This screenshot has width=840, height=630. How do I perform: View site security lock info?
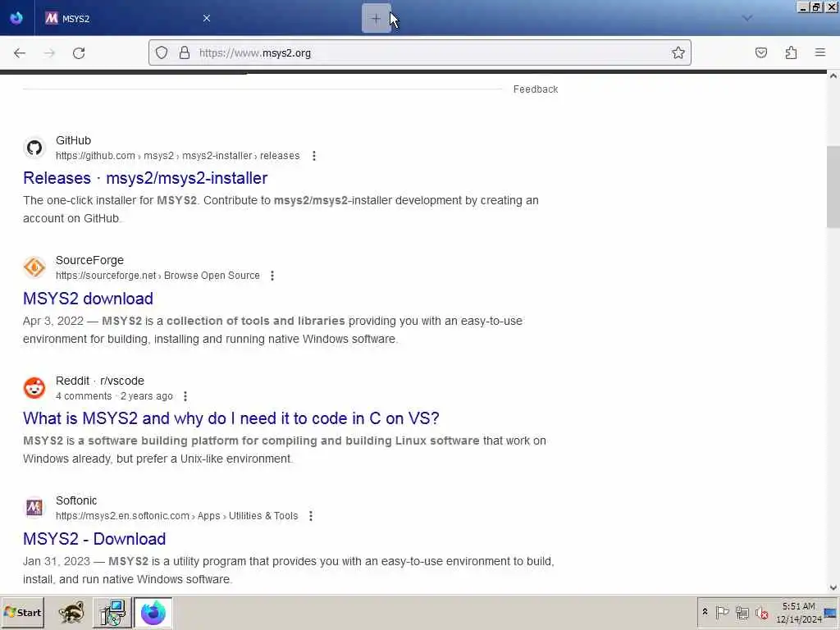[185, 52]
